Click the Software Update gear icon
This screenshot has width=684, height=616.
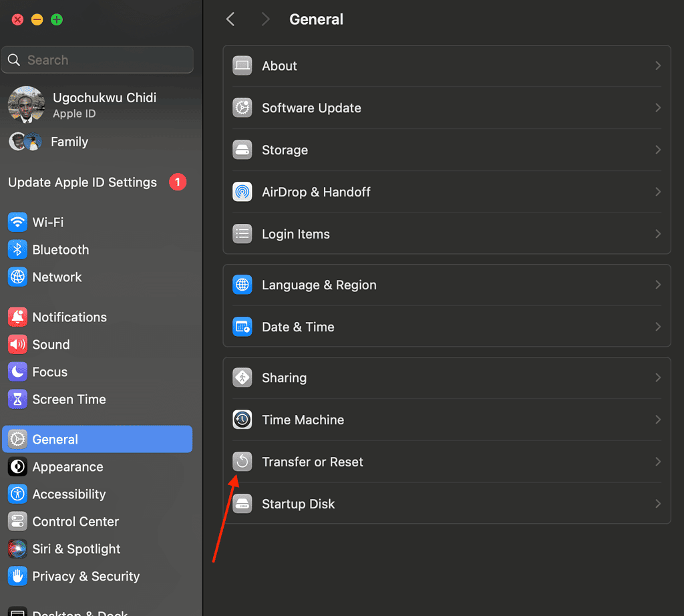[x=242, y=108]
